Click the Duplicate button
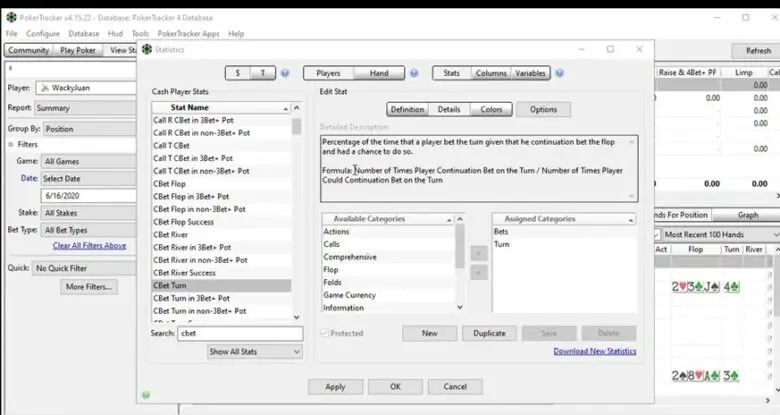Screen dimensions: 780x415 point(489,333)
